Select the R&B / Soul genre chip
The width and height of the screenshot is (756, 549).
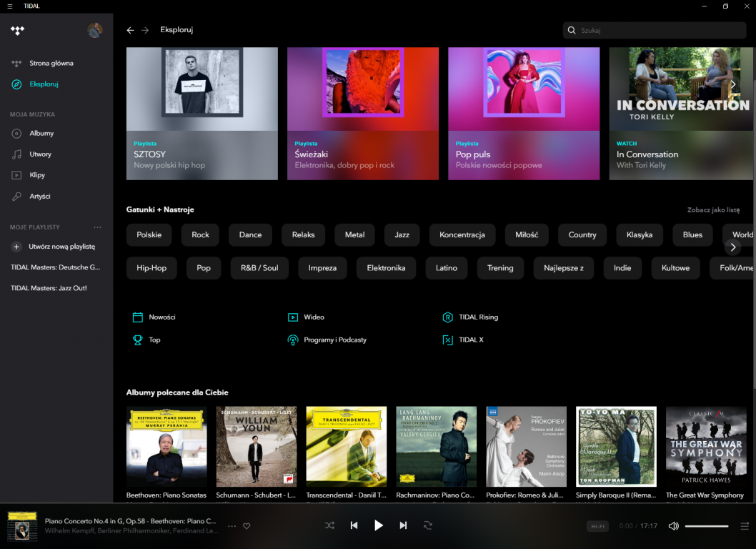click(259, 268)
